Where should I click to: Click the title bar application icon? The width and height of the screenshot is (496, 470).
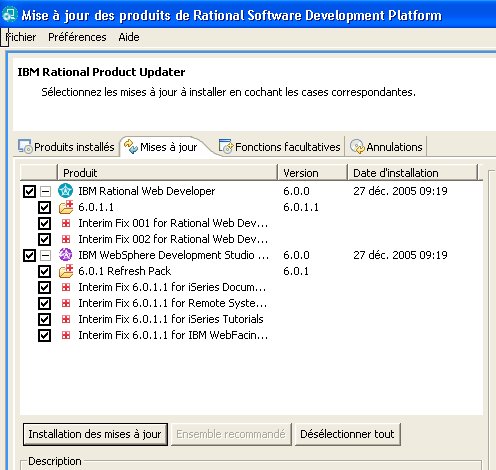(x=9, y=15)
